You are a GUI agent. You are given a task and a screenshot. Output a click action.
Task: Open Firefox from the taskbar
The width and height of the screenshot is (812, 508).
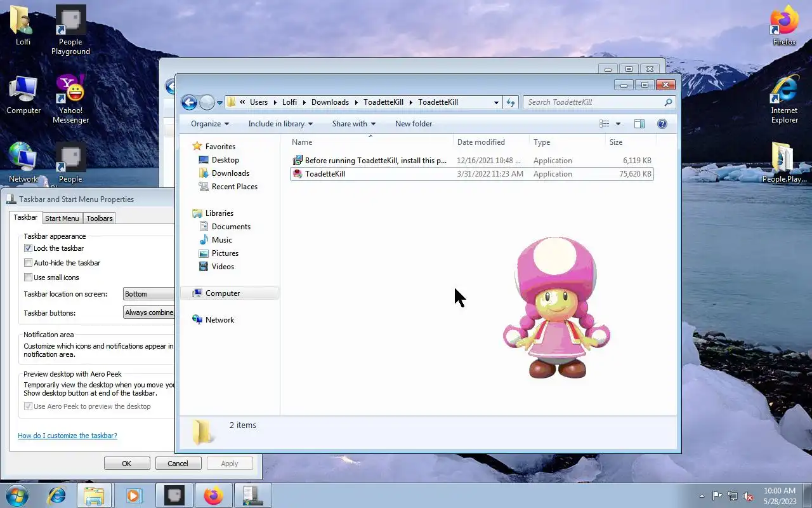(x=213, y=495)
